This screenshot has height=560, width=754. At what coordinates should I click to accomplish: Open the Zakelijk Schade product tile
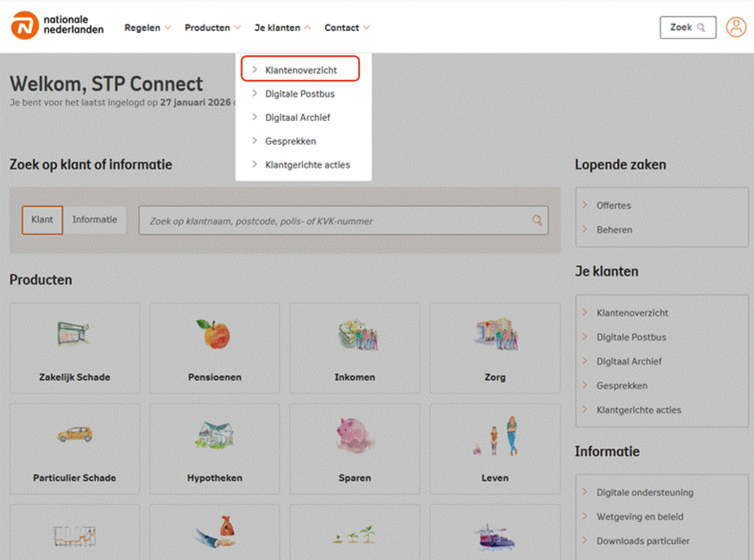(75, 348)
